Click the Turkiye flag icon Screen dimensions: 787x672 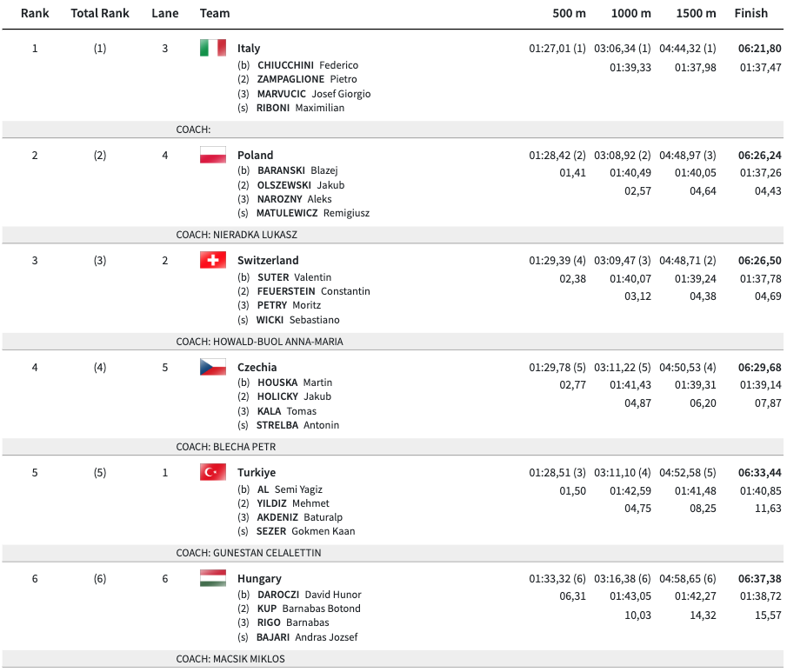[x=212, y=472]
